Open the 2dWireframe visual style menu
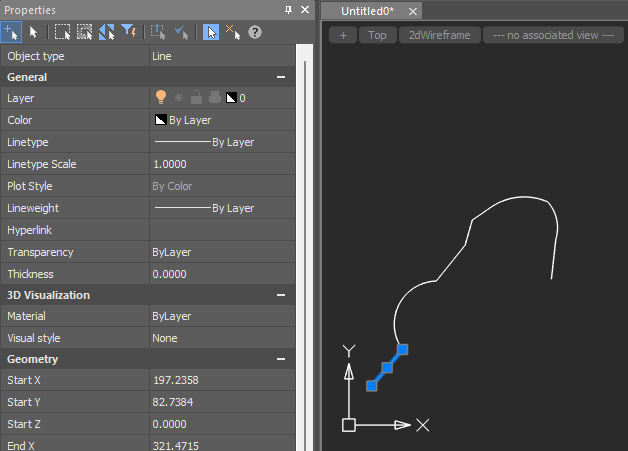Viewport: 628px width, 451px height. pyautogui.click(x=438, y=35)
